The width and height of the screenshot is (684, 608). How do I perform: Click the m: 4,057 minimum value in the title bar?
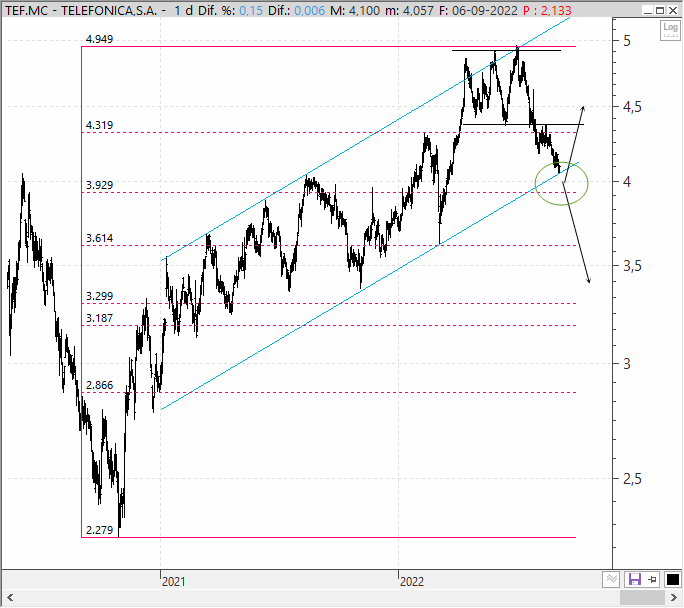tap(410, 10)
